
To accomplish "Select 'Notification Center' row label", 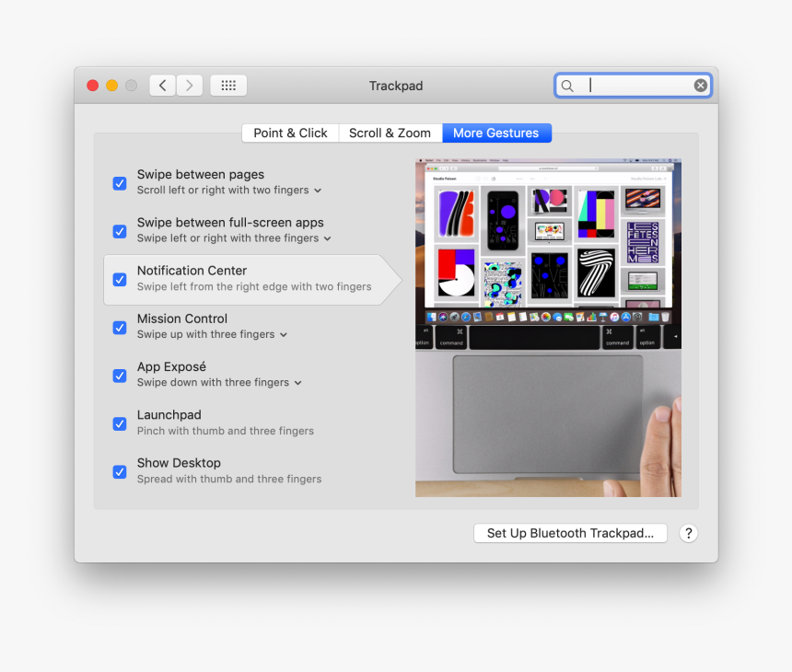I will [x=192, y=271].
